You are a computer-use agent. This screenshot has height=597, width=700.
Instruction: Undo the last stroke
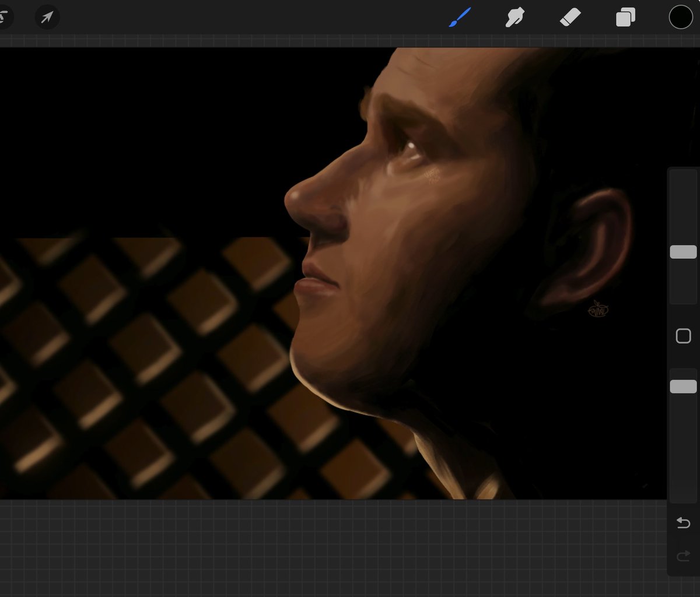tap(683, 523)
